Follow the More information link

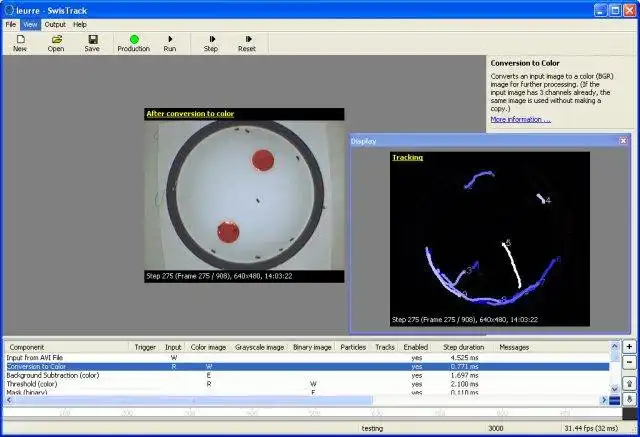[520, 120]
